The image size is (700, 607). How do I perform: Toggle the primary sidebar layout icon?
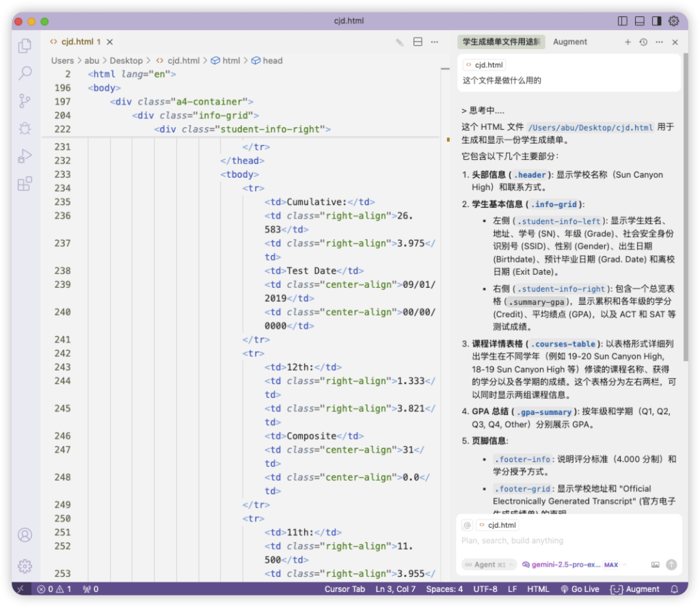coord(622,21)
